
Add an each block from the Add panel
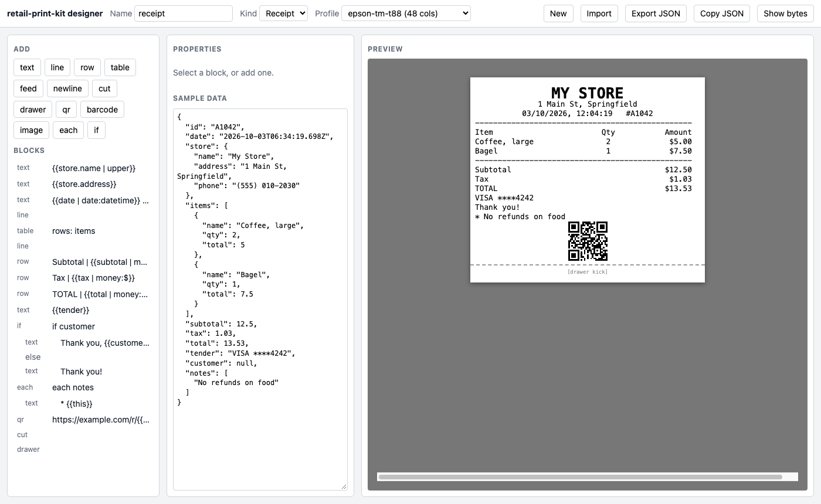69,130
